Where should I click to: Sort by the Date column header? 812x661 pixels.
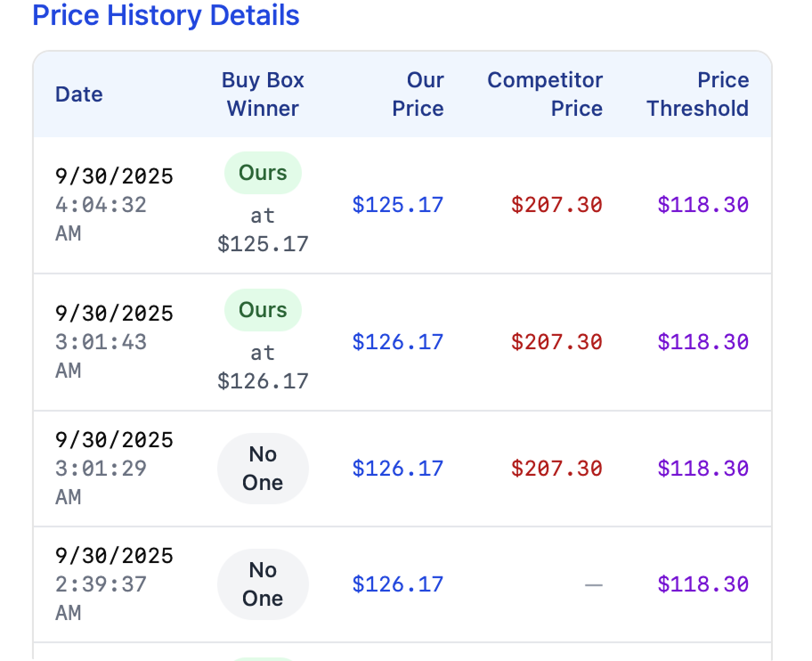click(x=78, y=94)
